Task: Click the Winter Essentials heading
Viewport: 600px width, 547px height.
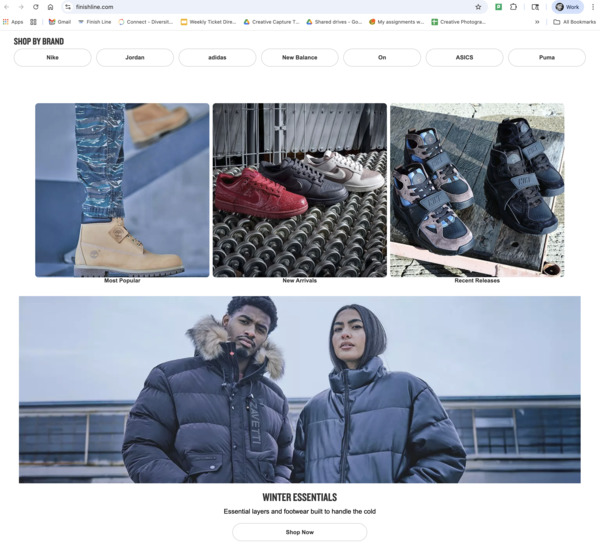Action: point(300,497)
